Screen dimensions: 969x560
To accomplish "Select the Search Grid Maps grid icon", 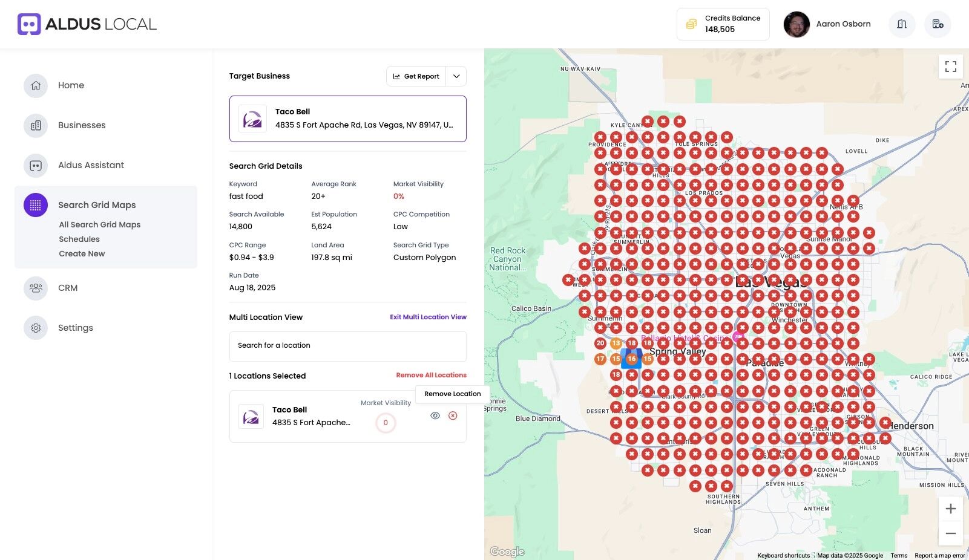I will coord(36,205).
